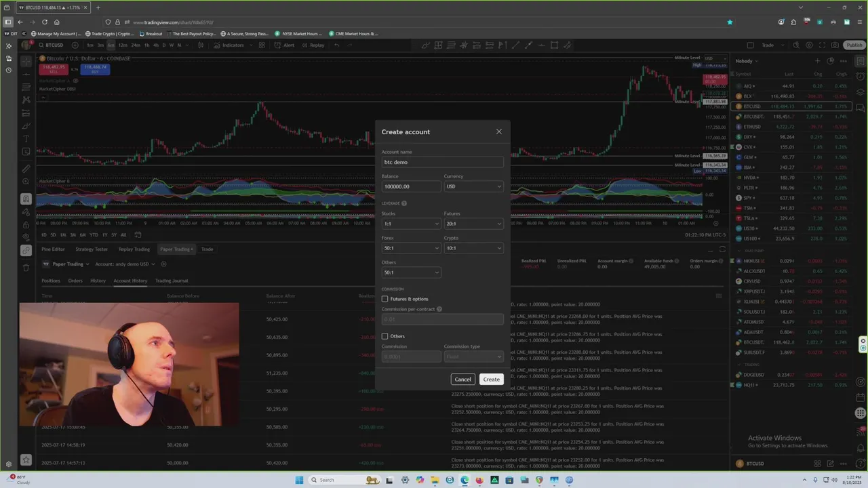This screenshot has width=868, height=488.
Task: Click Commission per contract info icon
Action: point(439,309)
